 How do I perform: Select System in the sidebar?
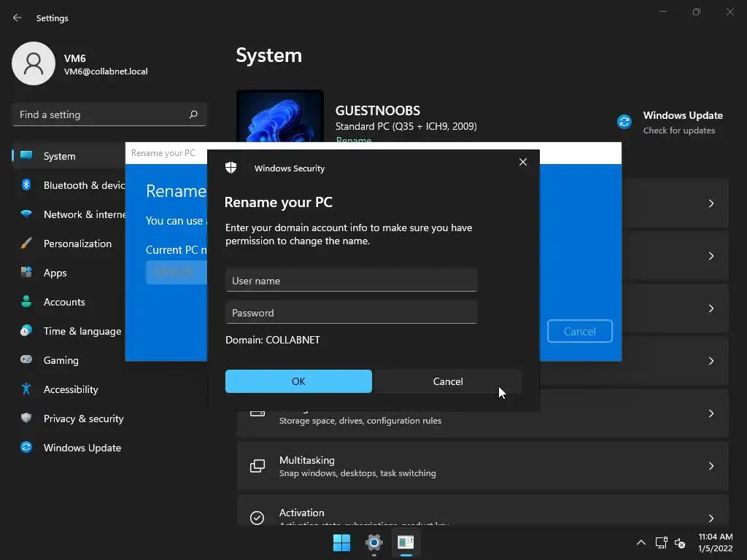(70, 156)
